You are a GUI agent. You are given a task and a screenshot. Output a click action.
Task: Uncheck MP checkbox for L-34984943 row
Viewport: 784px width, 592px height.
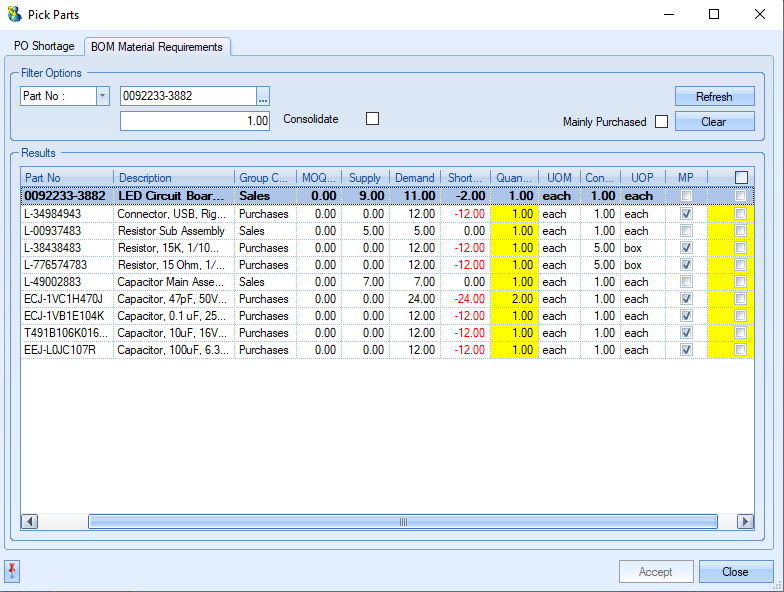pyautogui.click(x=685, y=214)
